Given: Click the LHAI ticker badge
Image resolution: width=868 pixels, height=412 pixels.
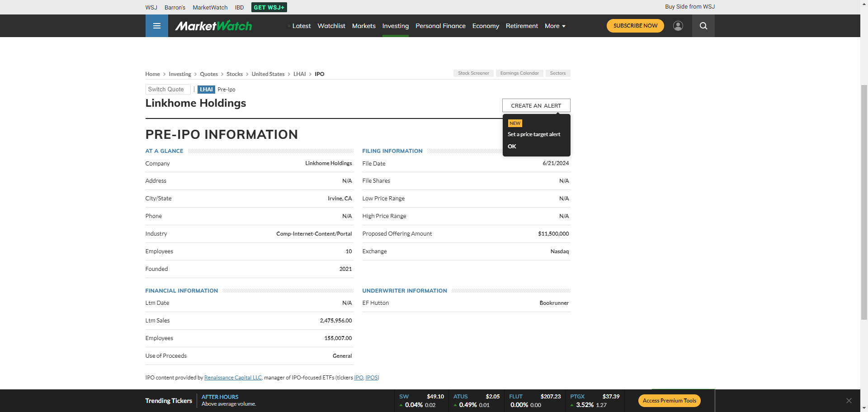Looking at the screenshot, I should coord(206,90).
